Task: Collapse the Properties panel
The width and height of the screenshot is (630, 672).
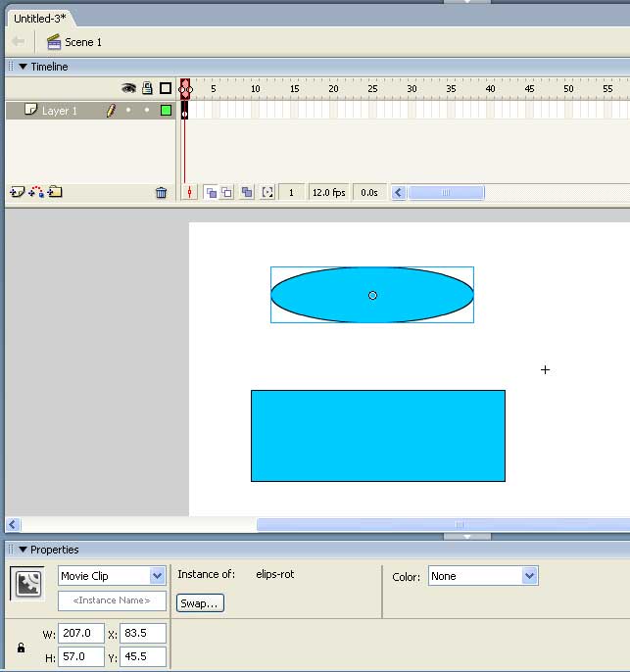Action: point(24,550)
